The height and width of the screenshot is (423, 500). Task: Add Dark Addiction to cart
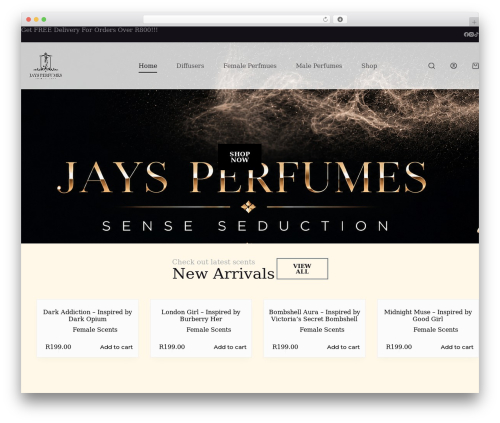116,347
